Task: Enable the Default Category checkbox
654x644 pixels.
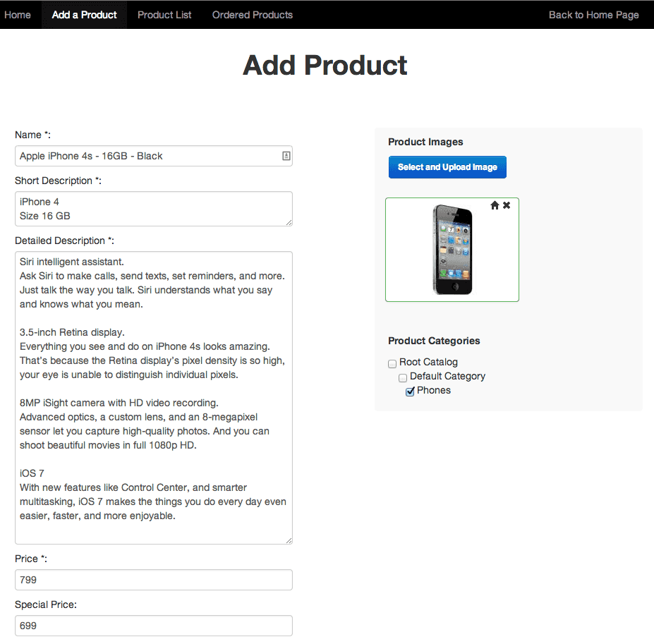Action: pyautogui.click(x=403, y=377)
